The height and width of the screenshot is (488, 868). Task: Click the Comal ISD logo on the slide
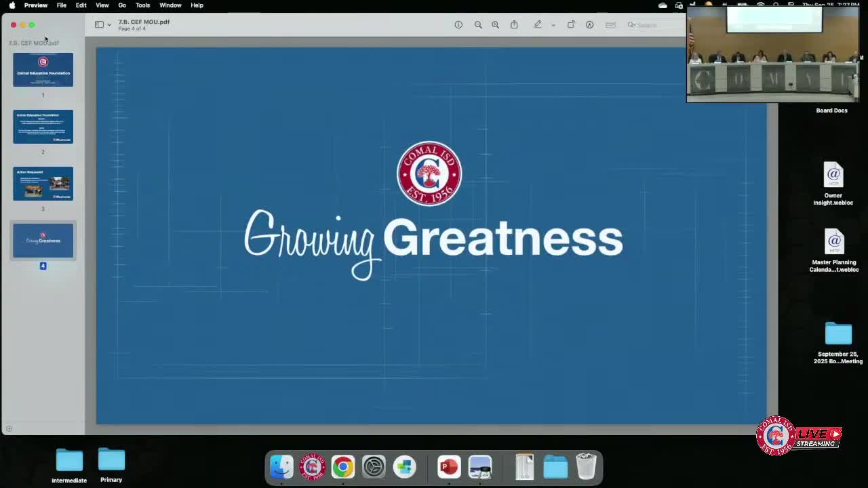point(429,174)
